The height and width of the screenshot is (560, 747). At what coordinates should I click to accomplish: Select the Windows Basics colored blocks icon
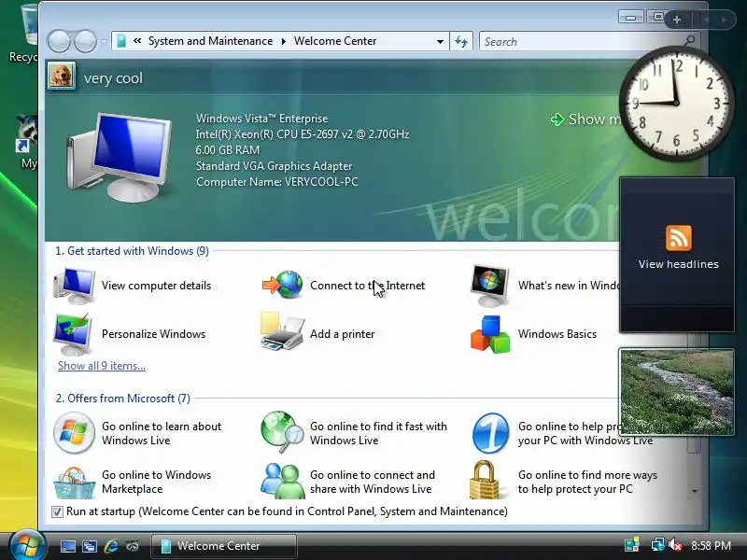tap(490, 334)
